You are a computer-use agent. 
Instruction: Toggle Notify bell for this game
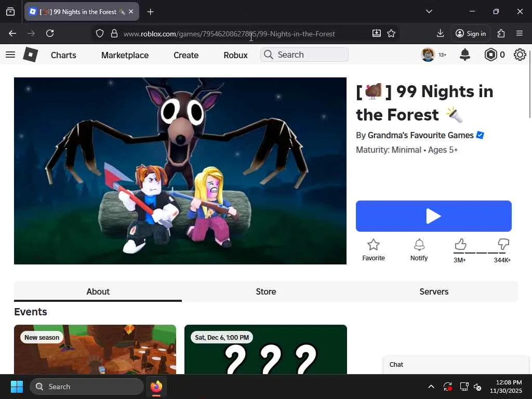(419, 250)
